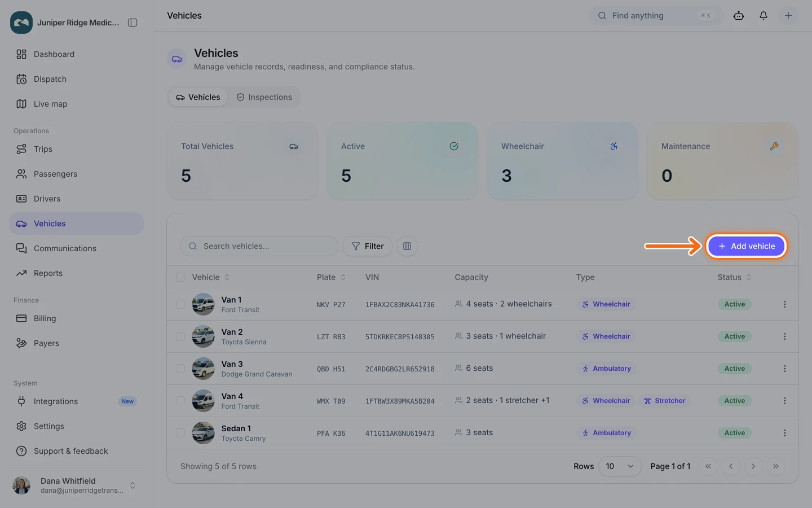Check the Van 3 row checkbox
812x508 pixels.
[180, 369]
